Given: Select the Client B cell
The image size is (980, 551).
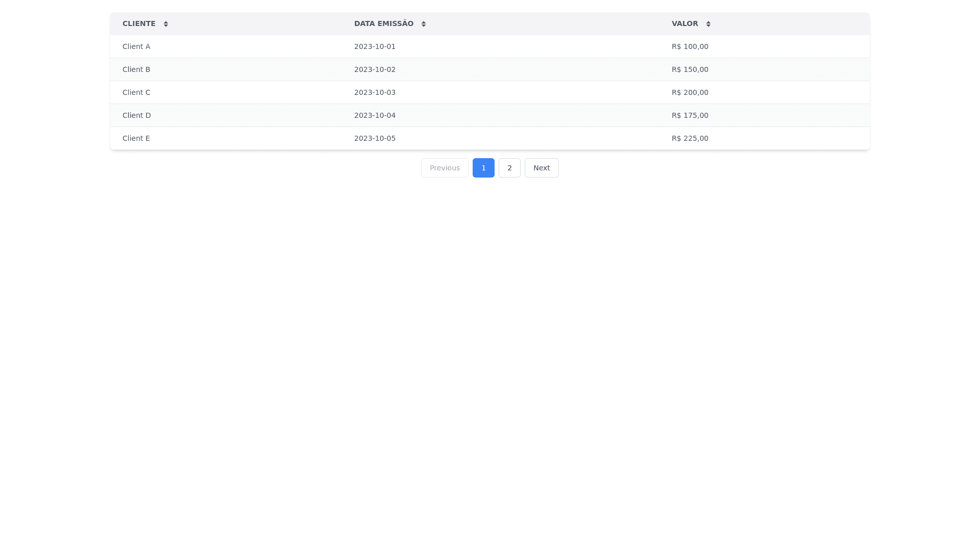Looking at the screenshot, I should tap(136, 69).
